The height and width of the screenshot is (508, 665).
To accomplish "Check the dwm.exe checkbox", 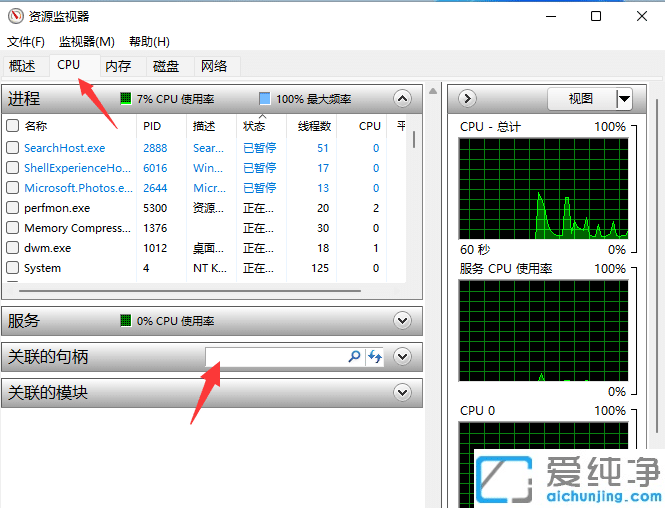I will point(13,248).
